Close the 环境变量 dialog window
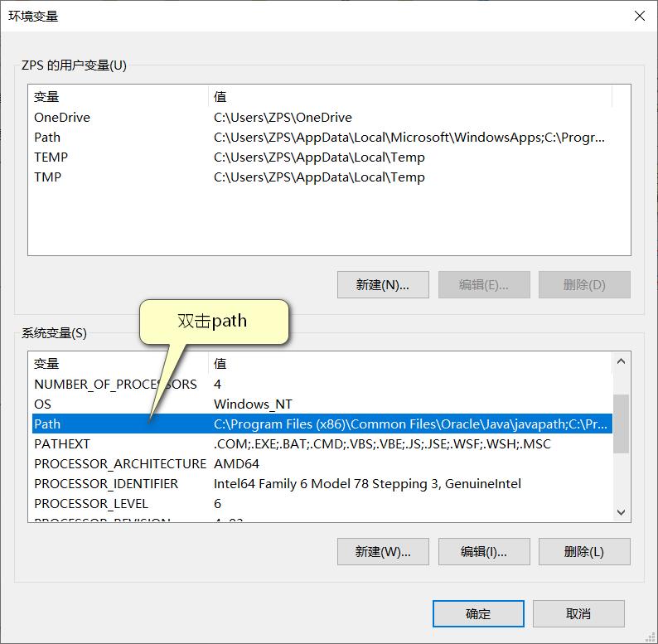This screenshot has height=644, width=658. click(639, 16)
